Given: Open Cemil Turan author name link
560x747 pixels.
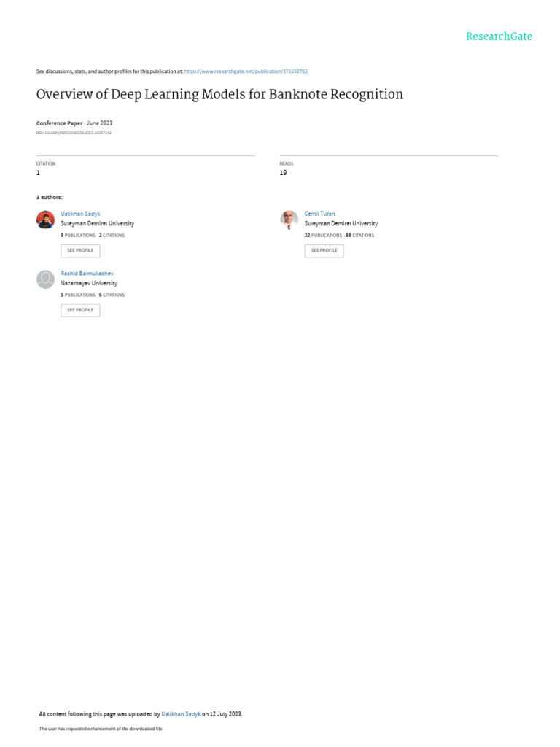Looking at the screenshot, I should [x=319, y=214].
